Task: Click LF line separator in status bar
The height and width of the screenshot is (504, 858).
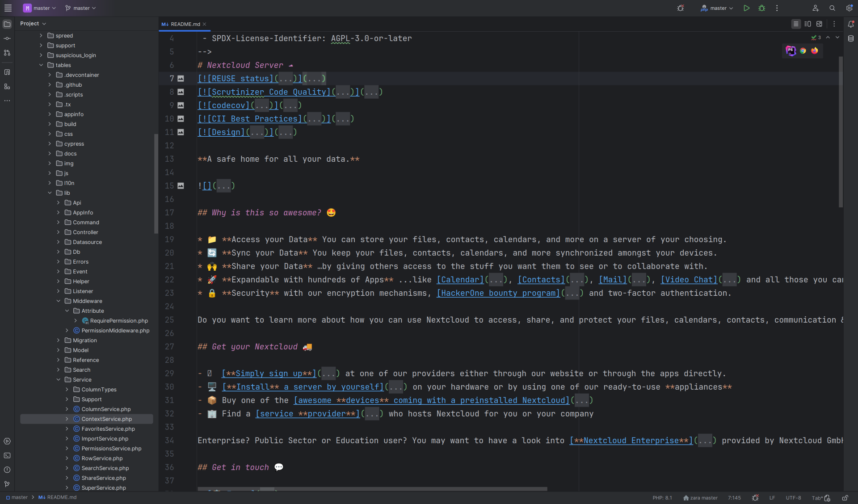Action: 772,498
